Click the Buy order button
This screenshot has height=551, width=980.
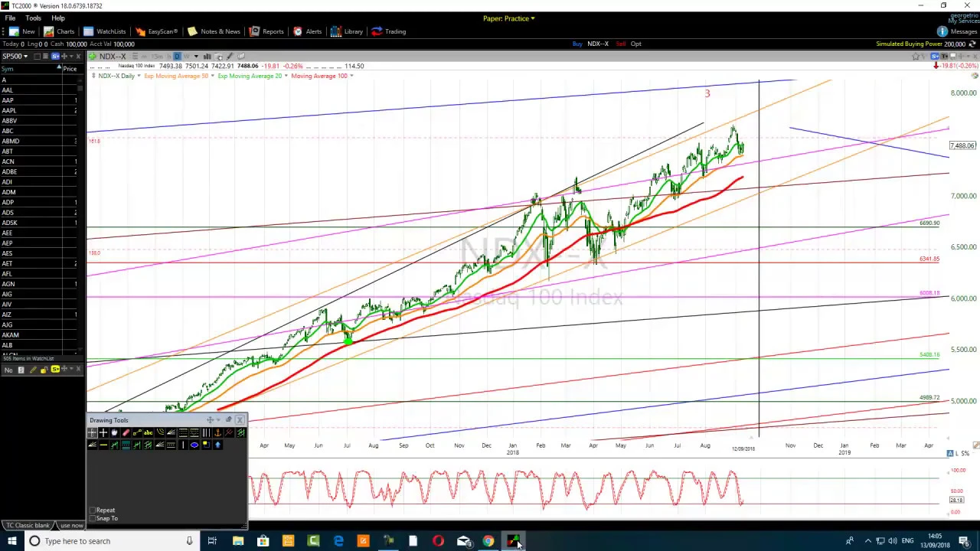point(577,44)
